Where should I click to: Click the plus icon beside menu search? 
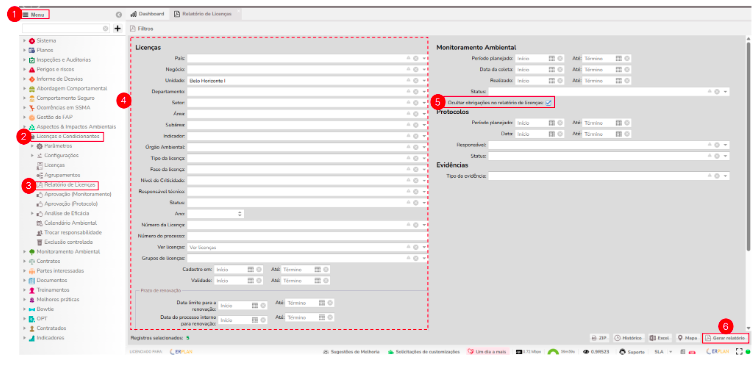[117, 28]
